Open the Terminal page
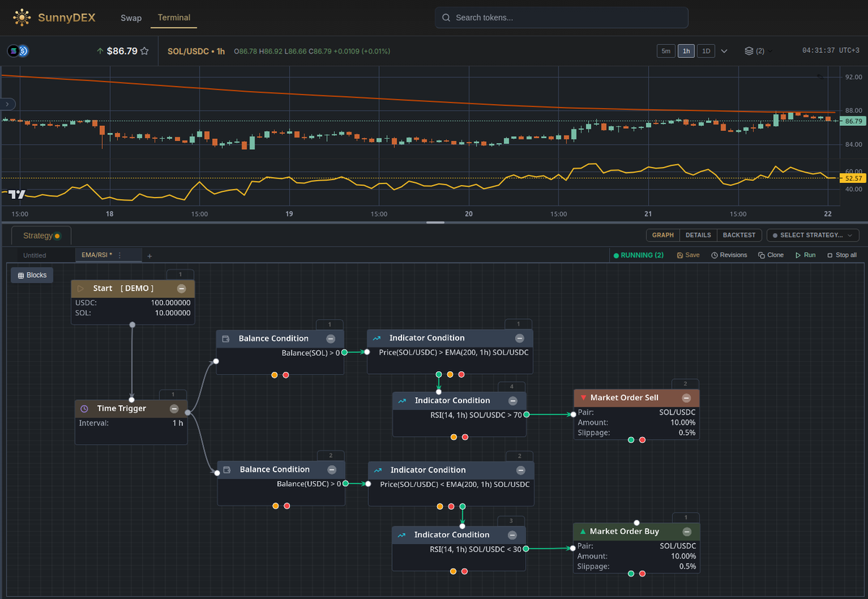Screen dimensions: 868x599 [x=174, y=17]
